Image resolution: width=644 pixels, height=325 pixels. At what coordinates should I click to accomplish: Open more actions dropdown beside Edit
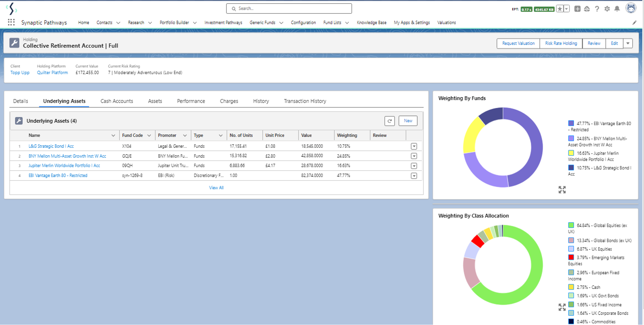coord(628,43)
